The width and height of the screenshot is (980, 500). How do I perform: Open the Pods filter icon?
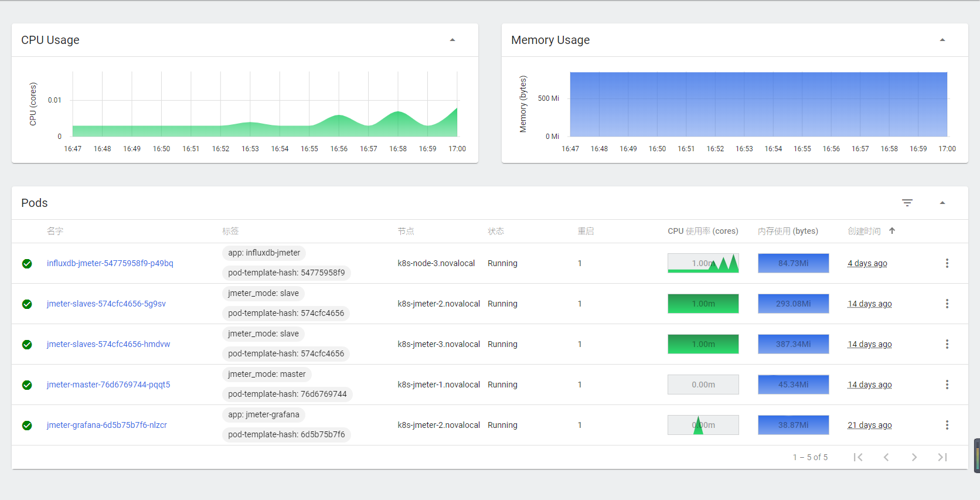click(907, 203)
